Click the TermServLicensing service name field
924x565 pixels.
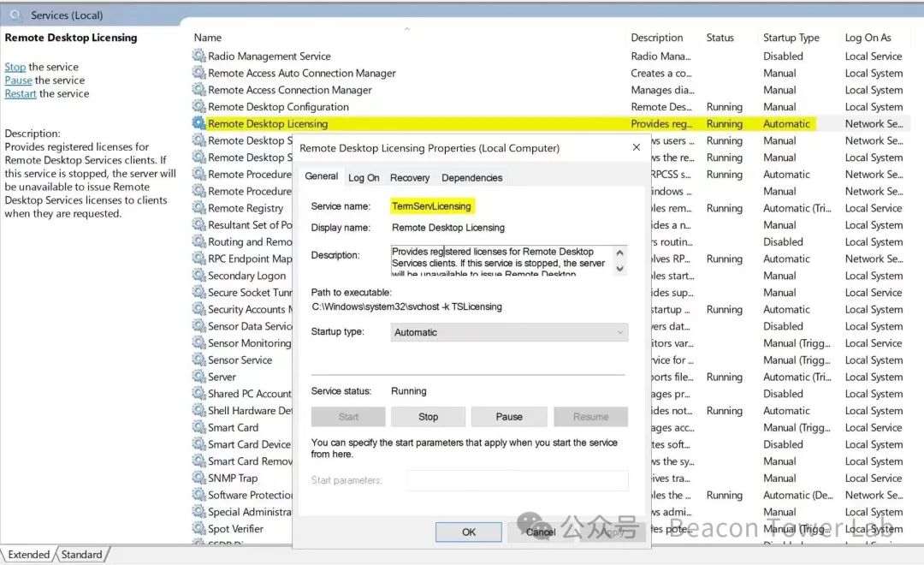[431, 205]
